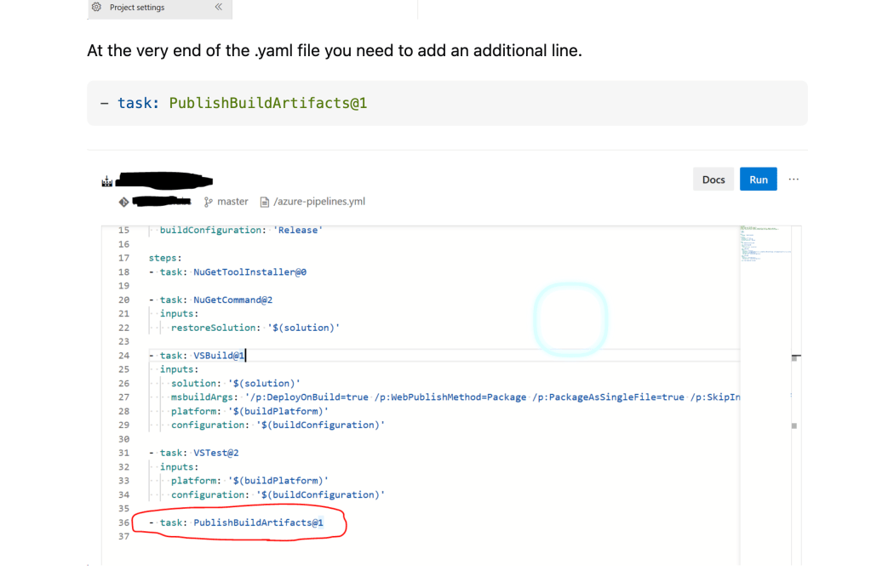Click solution '$(solution)' line

(x=236, y=383)
